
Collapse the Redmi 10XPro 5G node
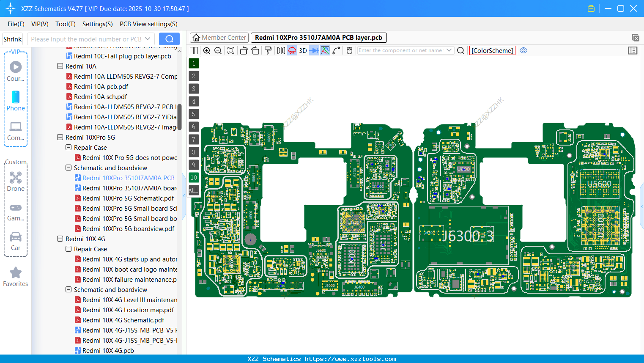(60, 137)
